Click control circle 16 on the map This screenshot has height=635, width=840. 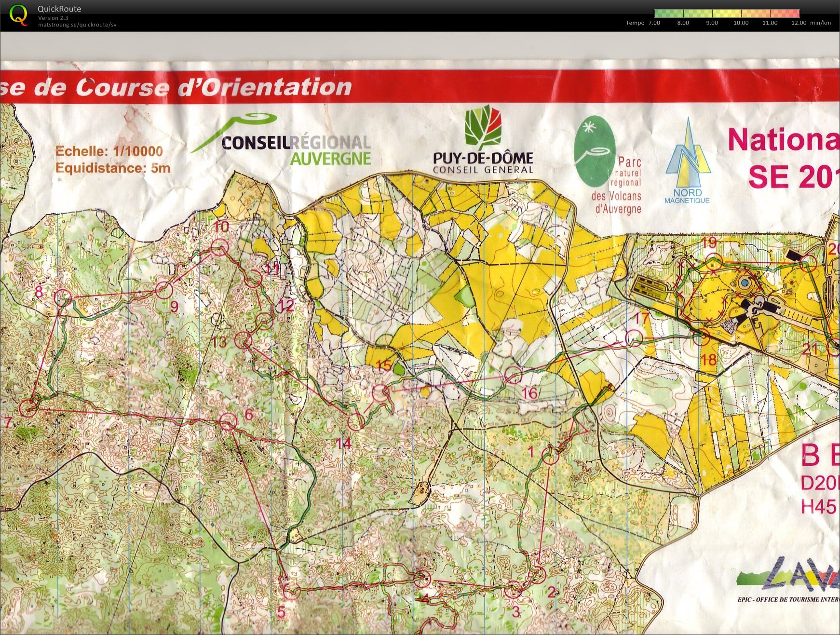tap(514, 374)
